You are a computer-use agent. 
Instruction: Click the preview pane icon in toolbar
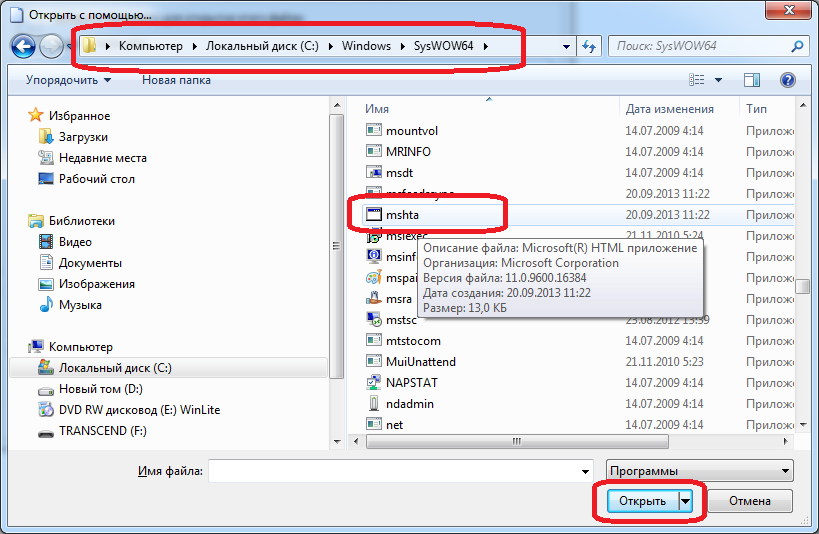[x=753, y=80]
